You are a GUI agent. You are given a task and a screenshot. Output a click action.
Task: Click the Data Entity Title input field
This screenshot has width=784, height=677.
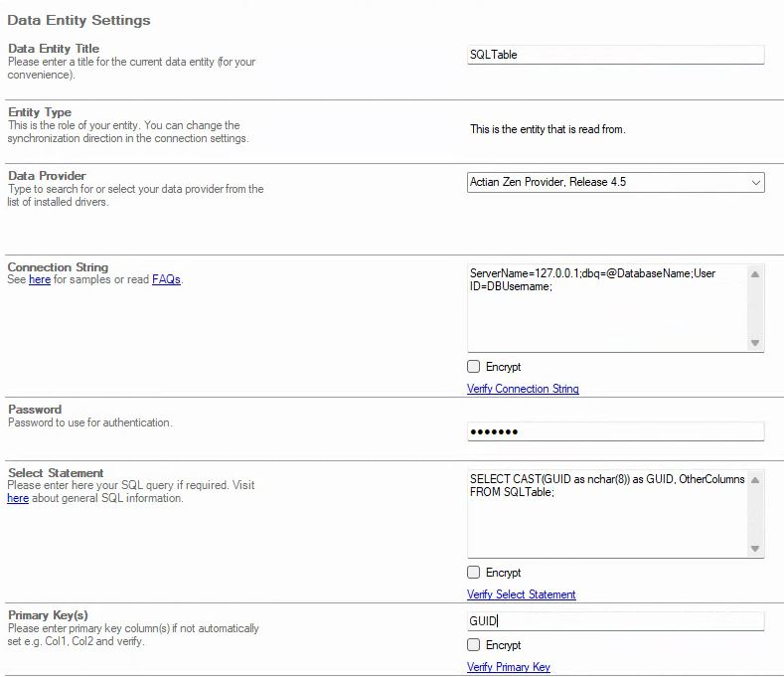pos(615,55)
